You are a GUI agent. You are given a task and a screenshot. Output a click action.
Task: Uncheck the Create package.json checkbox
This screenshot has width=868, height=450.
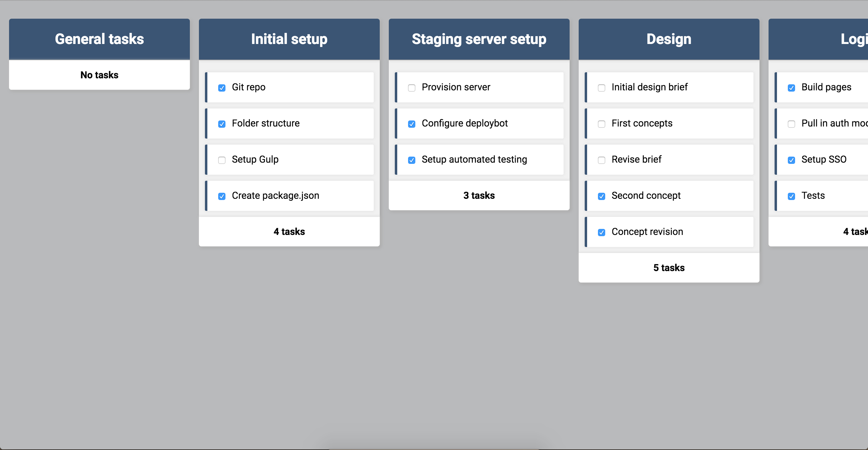point(222,196)
